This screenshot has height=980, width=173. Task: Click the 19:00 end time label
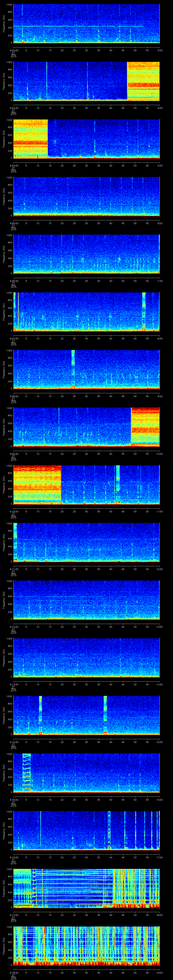coord(159,972)
